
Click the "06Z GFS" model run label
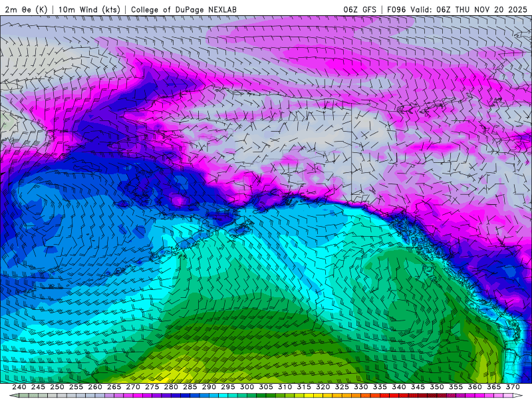(360, 9)
